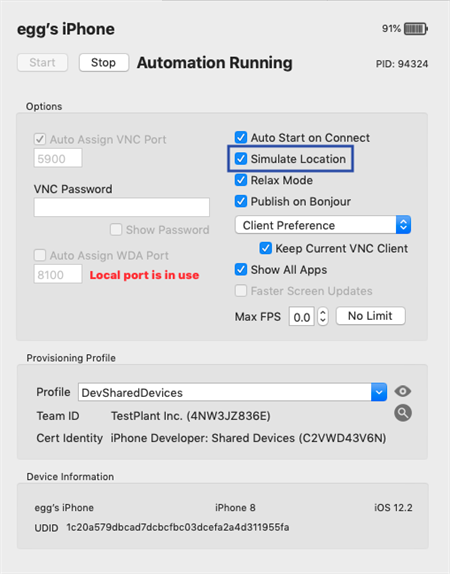
Task: Toggle Auto Start on Connect
Action: click(241, 138)
